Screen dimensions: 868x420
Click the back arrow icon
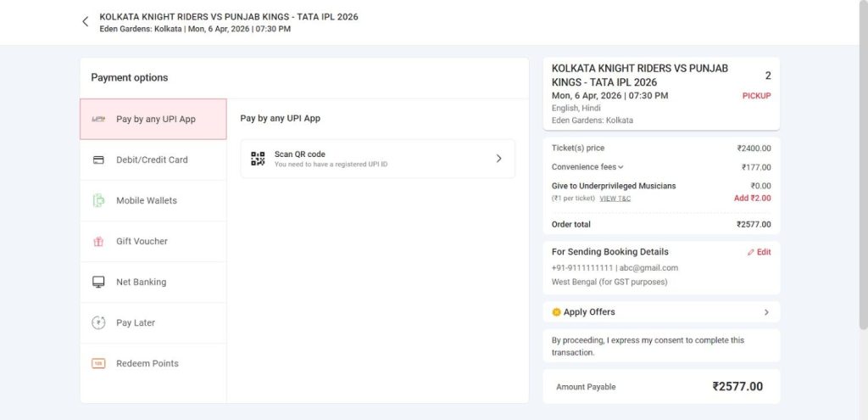tap(85, 22)
